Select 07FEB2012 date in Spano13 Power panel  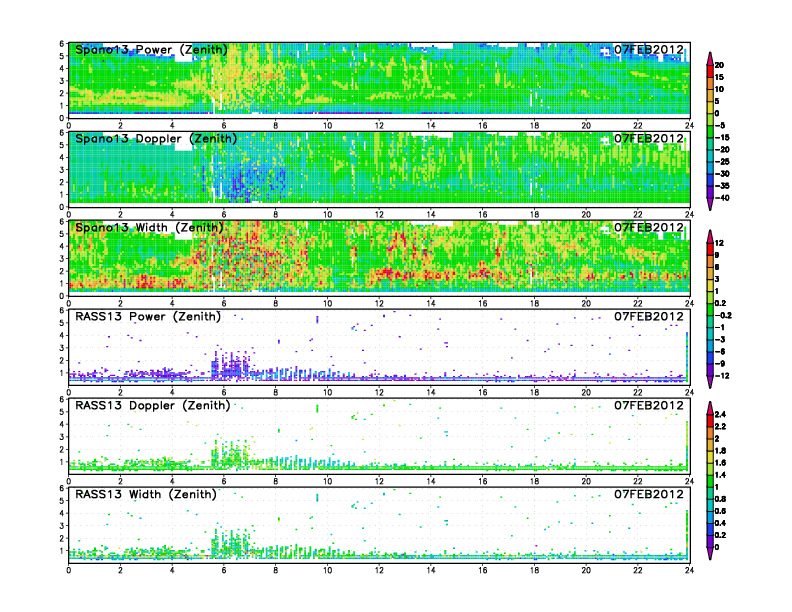[x=649, y=50]
